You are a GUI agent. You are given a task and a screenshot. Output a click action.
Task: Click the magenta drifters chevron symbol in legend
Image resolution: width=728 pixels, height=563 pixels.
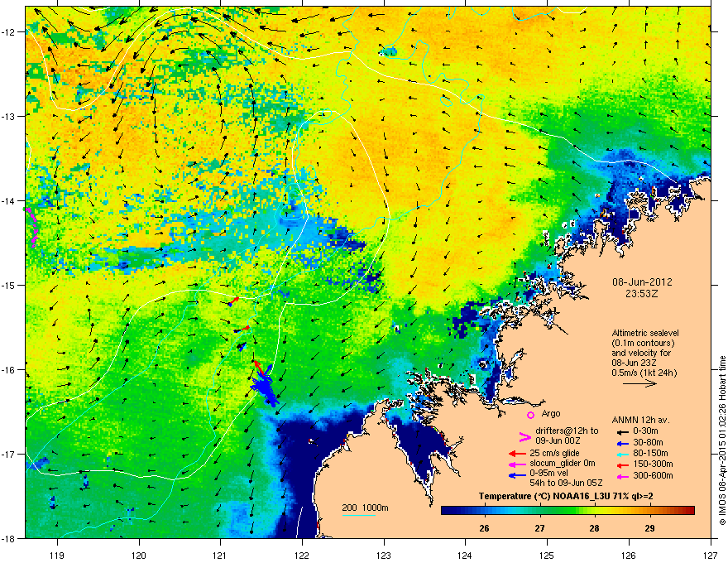524,437
